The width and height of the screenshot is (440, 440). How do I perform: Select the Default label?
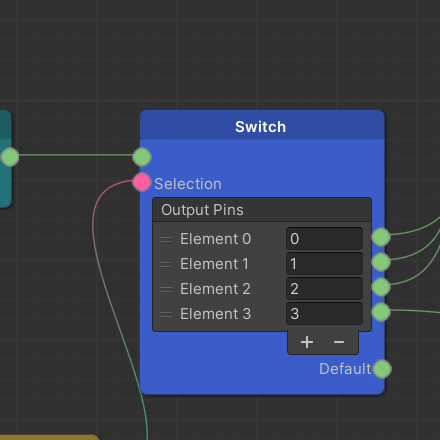[345, 369]
